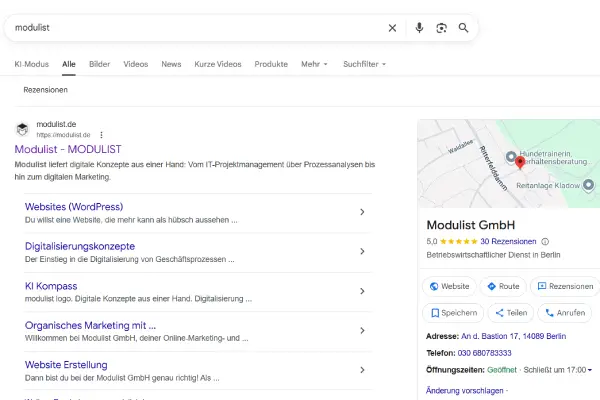Expand the Mehr dropdown
This screenshot has width=600, height=400.
point(314,64)
